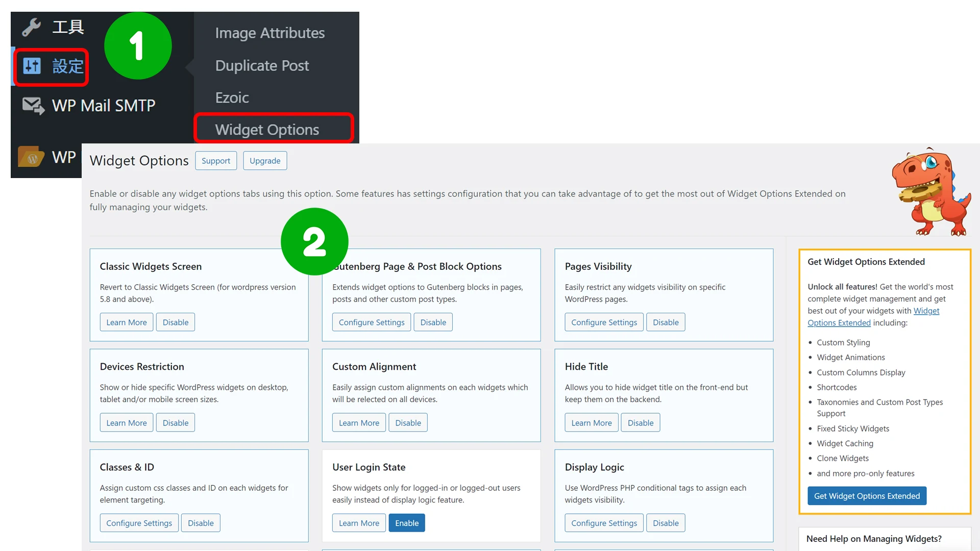Disable the Hide Title feature
The width and height of the screenshot is (980, 551).
[x=641, y=423]
